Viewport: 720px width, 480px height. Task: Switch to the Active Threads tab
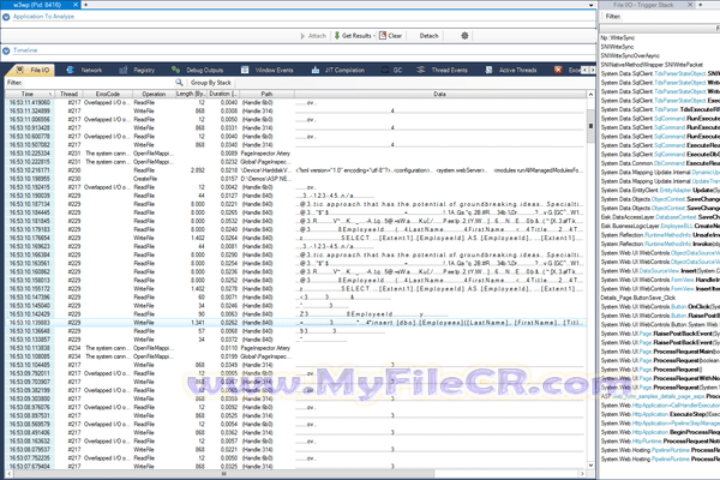511,70
